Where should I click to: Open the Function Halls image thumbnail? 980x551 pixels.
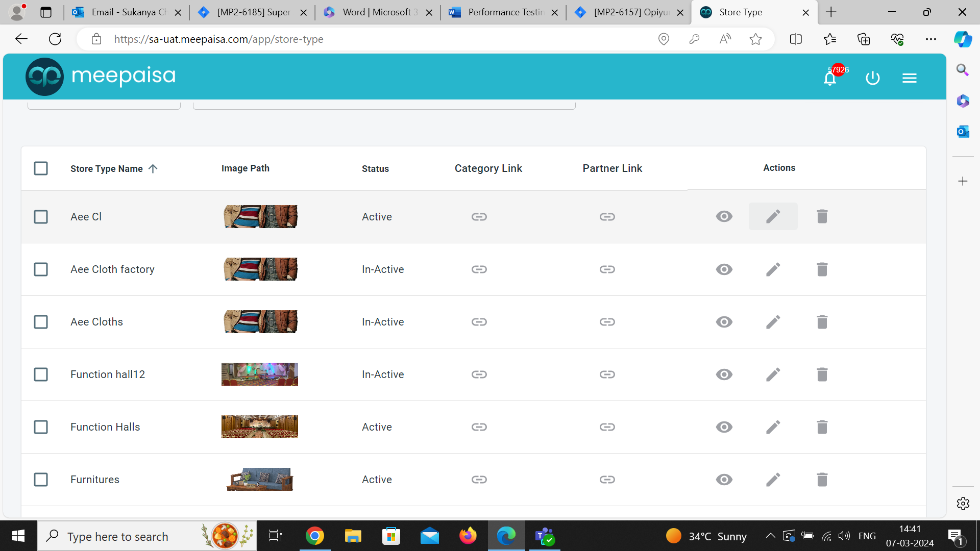click(260, 427)
